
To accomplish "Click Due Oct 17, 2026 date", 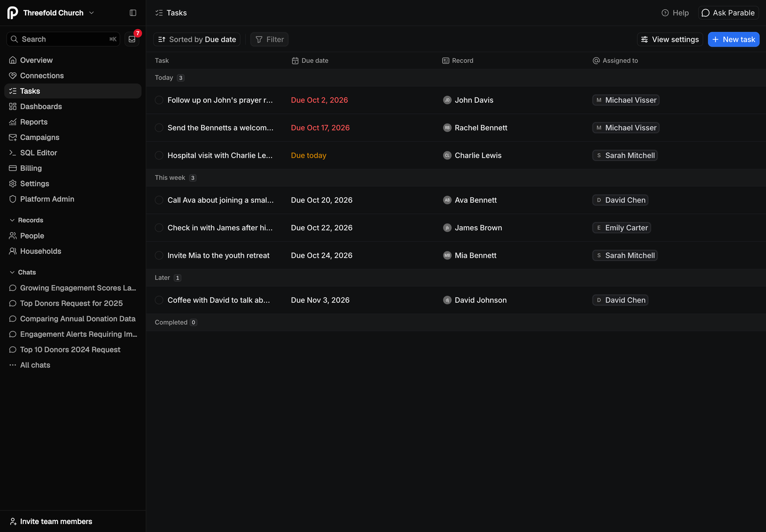I will (320, 128).
